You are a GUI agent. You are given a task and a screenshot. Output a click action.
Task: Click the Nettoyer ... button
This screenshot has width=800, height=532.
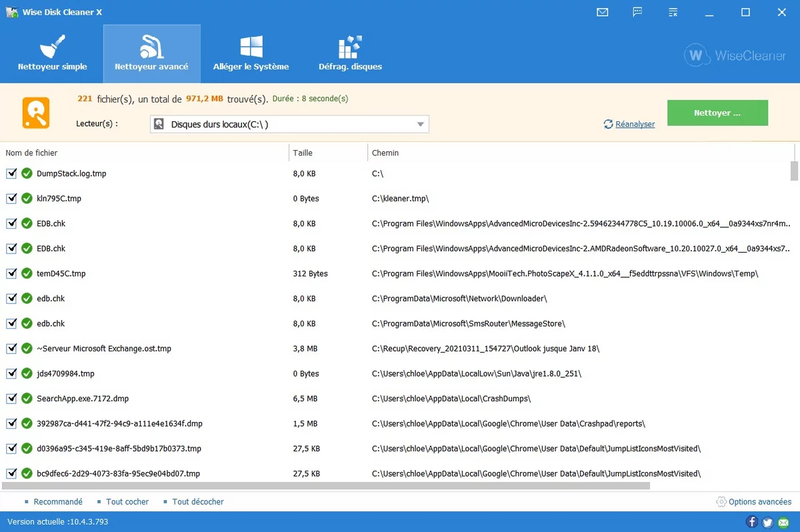click(x=717, y=113)
